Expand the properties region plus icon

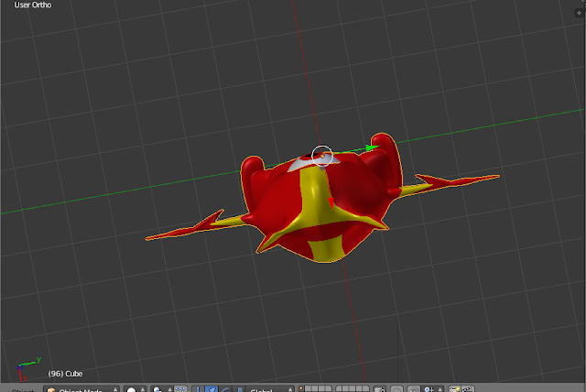tap(579, 13)
